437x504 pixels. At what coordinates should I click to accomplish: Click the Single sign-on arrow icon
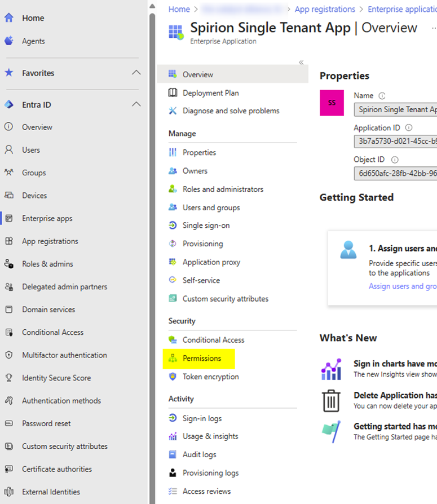[x=173, y=226]
